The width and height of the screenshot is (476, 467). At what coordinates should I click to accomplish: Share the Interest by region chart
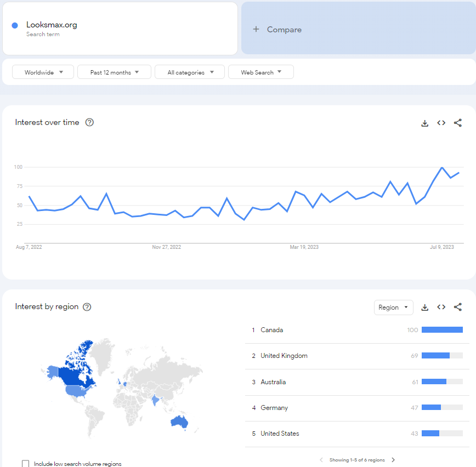coord(458,307)
